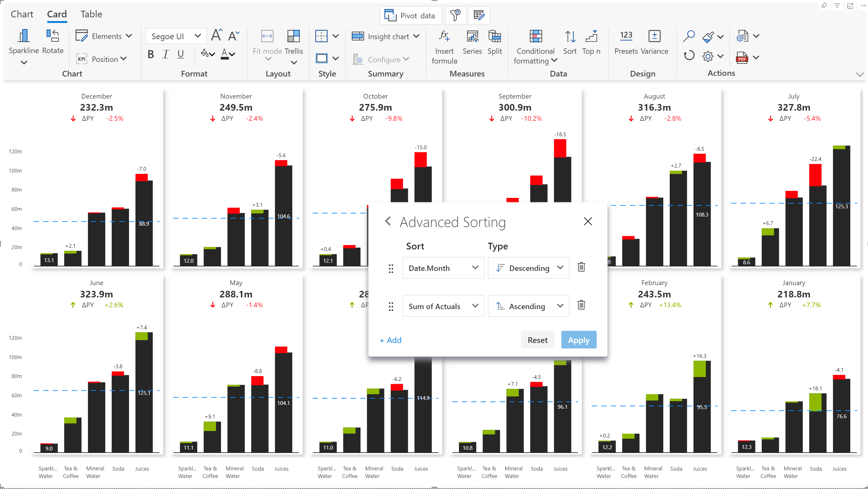Switch to the Chart tab

point(22,14)
